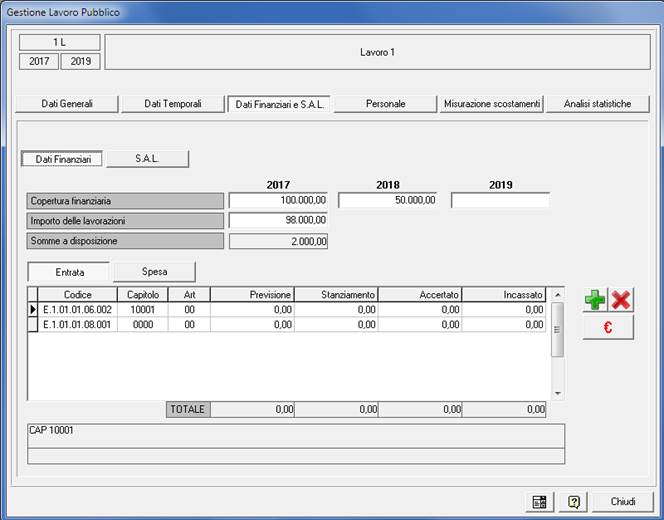Open the help question mark icon
This screenshot has height=520, width=664.
pos(574,501)
